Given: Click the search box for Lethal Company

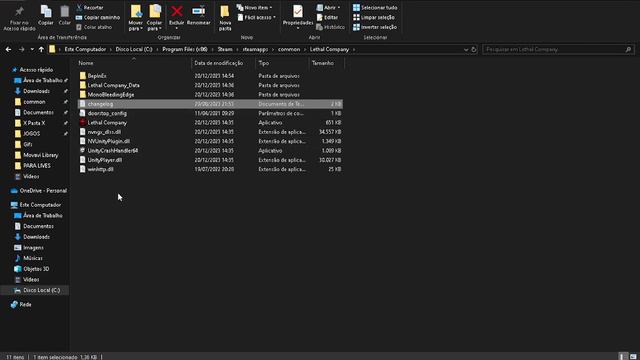Looking at the screenshot, I should [558, 49].
